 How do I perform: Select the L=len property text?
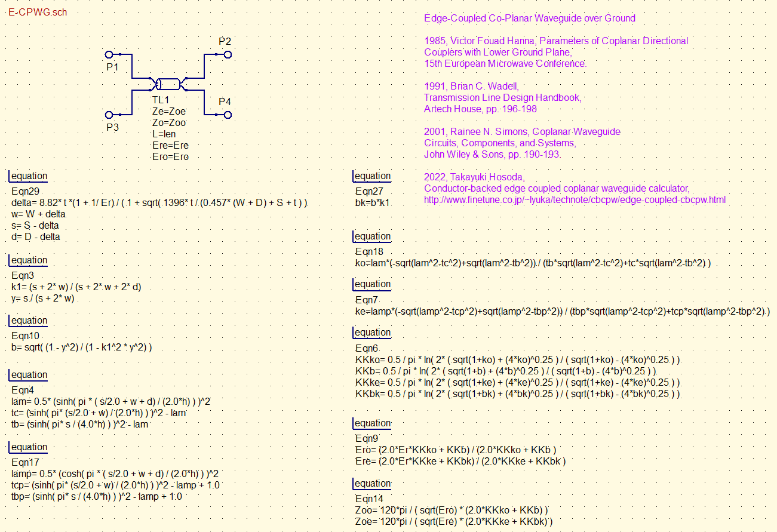pyautogui.click(x=164, y=134)
